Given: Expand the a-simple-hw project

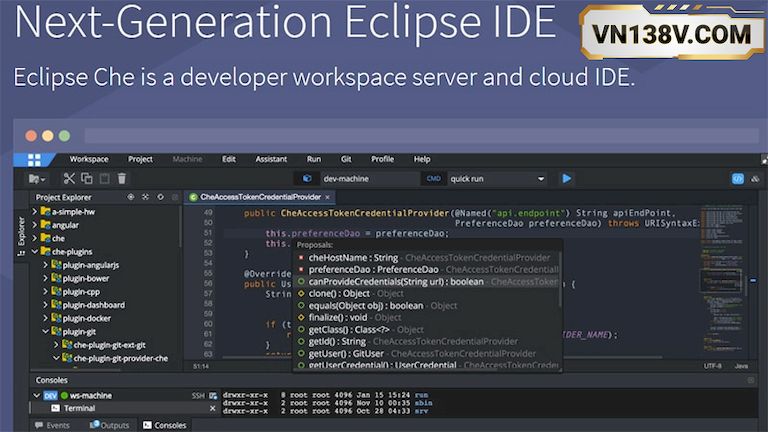Looking at the screenshot, I should pos(34,212).
